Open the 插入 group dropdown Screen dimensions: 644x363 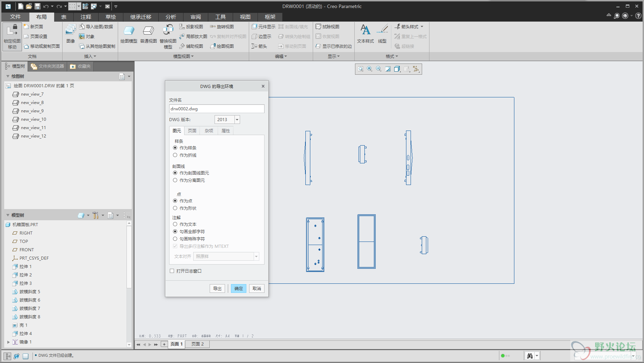coord(90,56)
